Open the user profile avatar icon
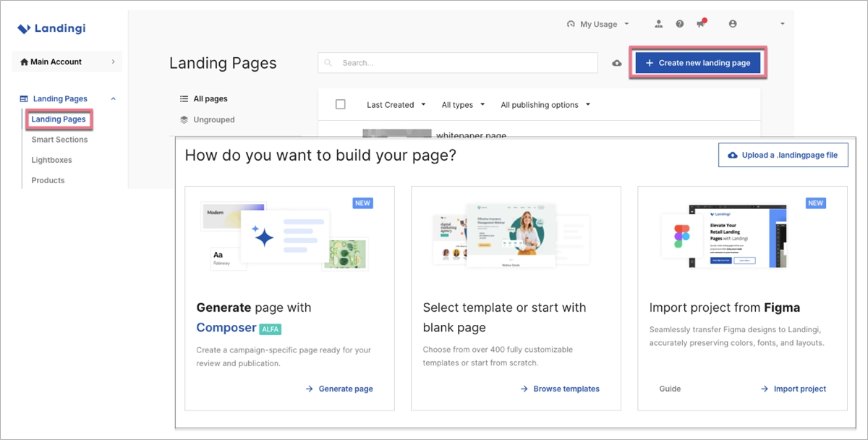 [x=733, y=24]
